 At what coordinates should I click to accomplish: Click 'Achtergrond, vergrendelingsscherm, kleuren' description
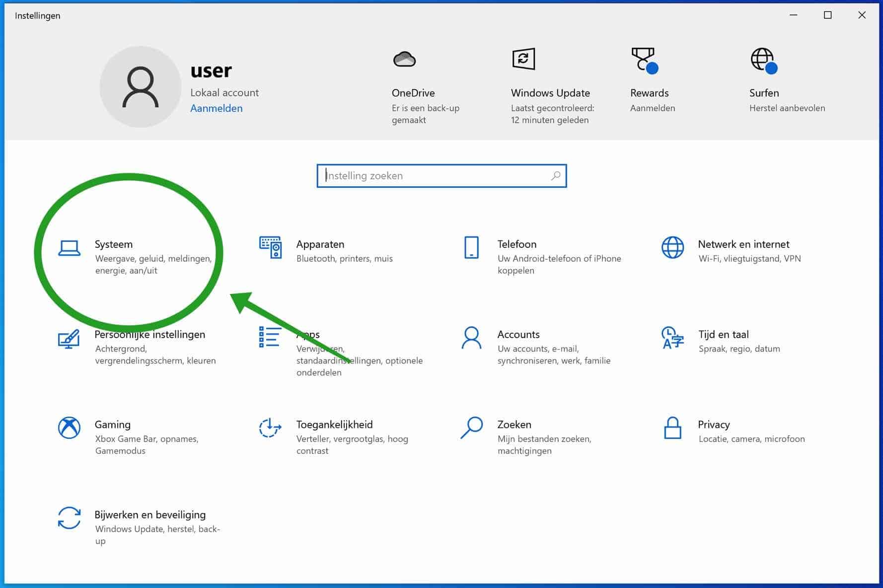coord(155,355)
